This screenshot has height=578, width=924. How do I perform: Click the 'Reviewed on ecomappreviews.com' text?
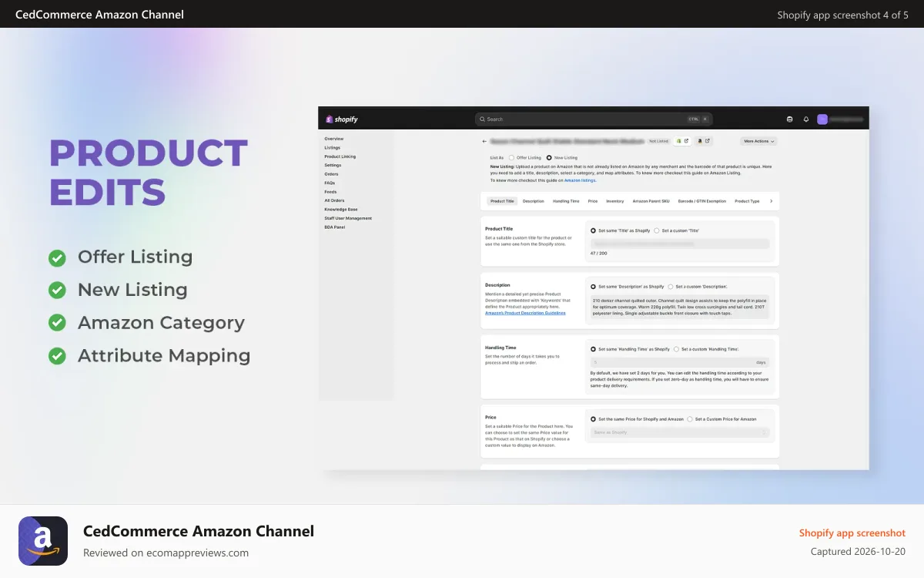(x=166, y=553)
